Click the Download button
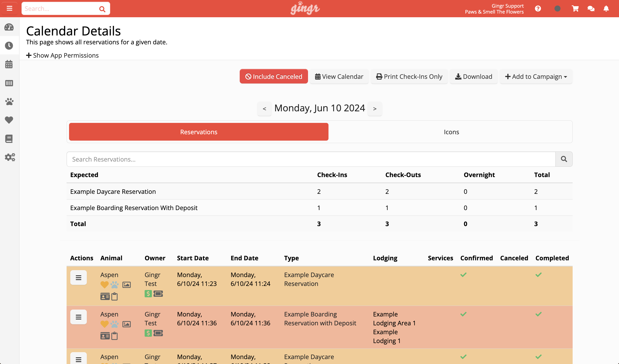Screen dimensions: 619x364 473,76
